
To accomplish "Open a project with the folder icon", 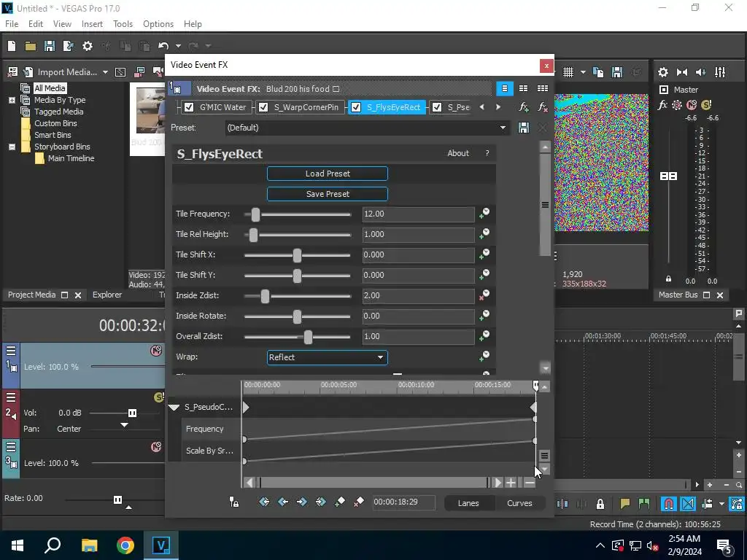I will click(31, 46).
